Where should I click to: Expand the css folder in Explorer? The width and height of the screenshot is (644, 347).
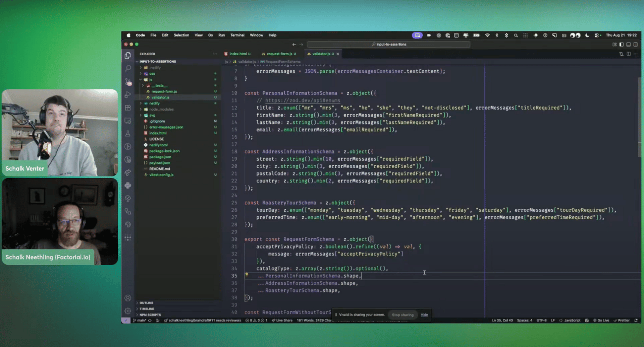(152, 74)
